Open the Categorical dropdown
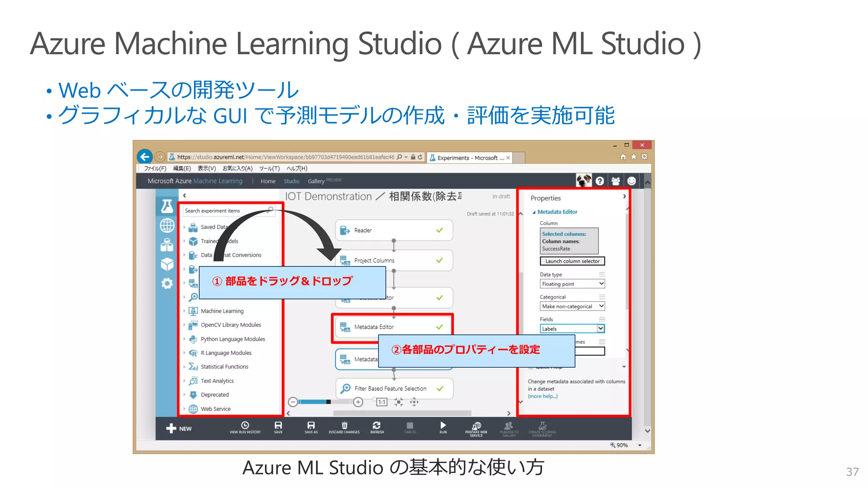 [x=572, y=306]
